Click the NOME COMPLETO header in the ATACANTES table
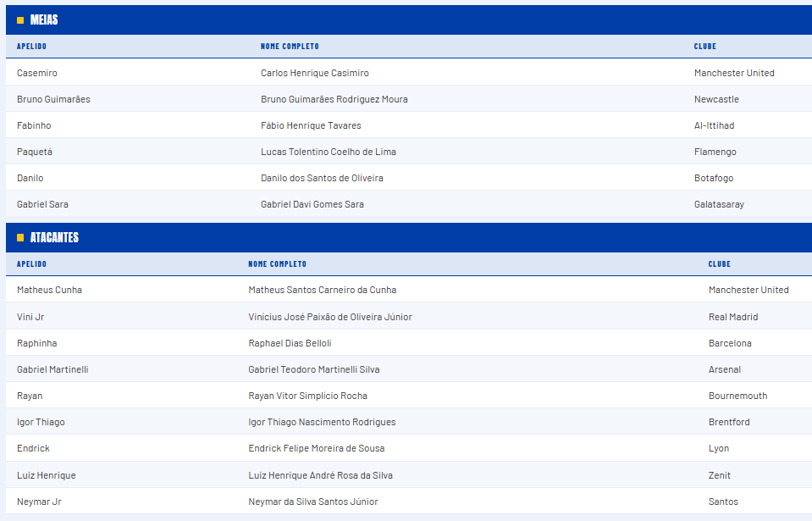This screenshot has height=521, width=812. [x=277, y=264]
